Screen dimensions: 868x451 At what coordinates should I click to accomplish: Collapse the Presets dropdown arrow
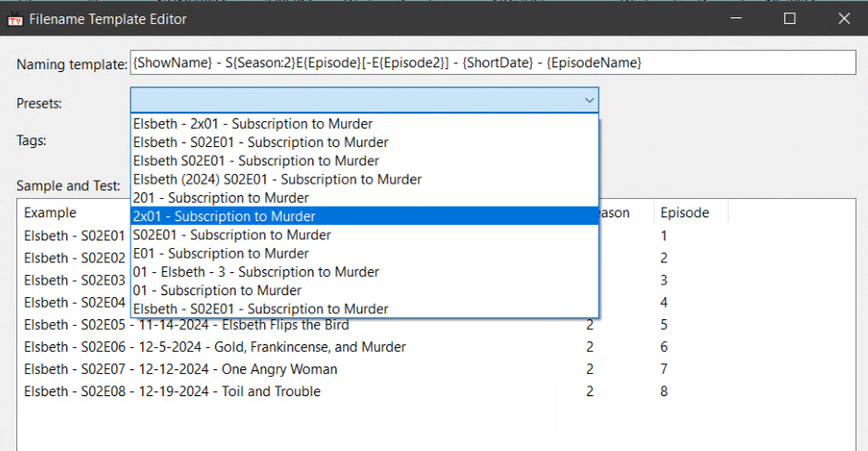[588, 101]
